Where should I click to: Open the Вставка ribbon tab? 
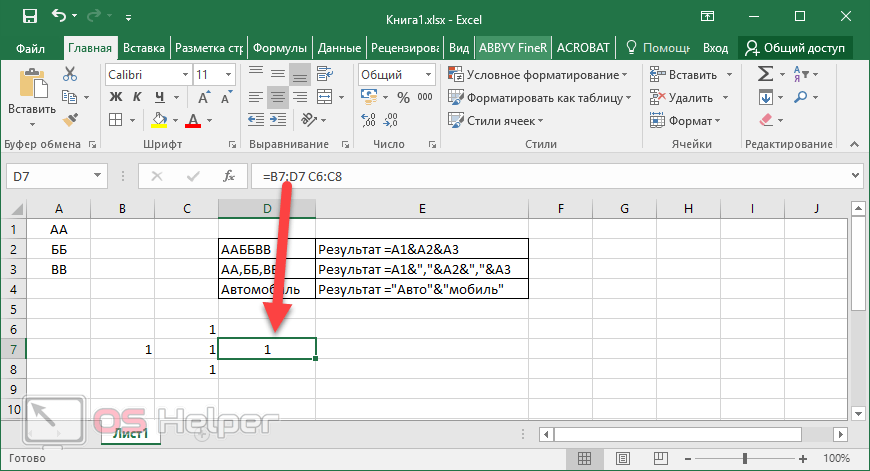coord(144,47)
